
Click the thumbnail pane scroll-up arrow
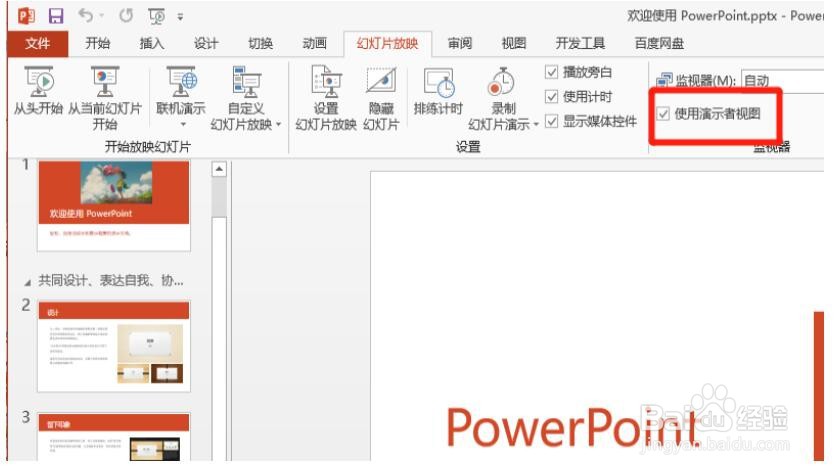tap(219, 169)
